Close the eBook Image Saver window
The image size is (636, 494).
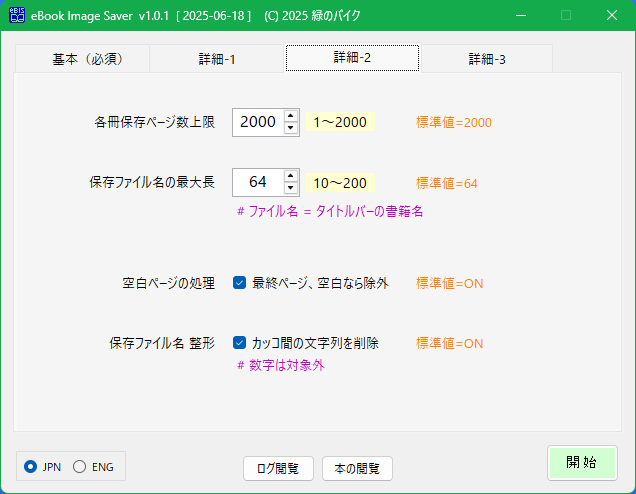(x=612, y=15)
